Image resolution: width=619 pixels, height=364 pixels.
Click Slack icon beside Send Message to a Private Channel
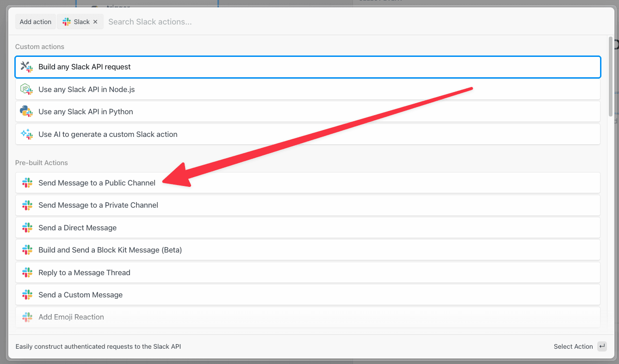27,205
